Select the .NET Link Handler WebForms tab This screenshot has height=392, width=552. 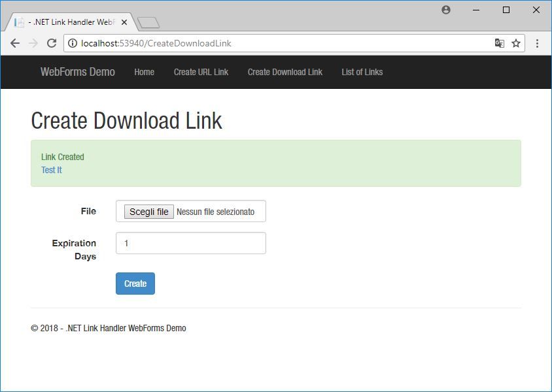[x=71, y=22]
